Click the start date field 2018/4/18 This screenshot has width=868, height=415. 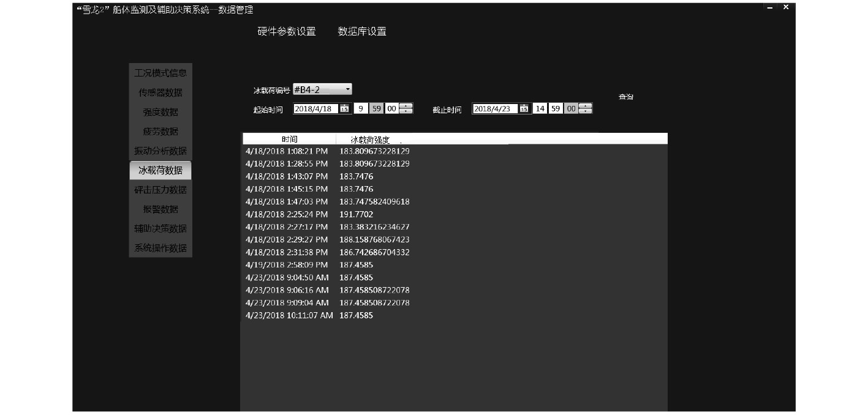coord(315,109)
